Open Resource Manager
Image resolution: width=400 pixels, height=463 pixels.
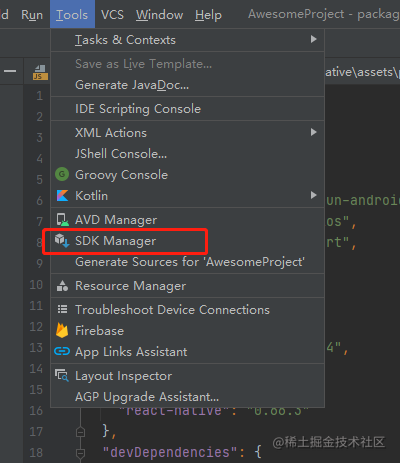(187, 286)
